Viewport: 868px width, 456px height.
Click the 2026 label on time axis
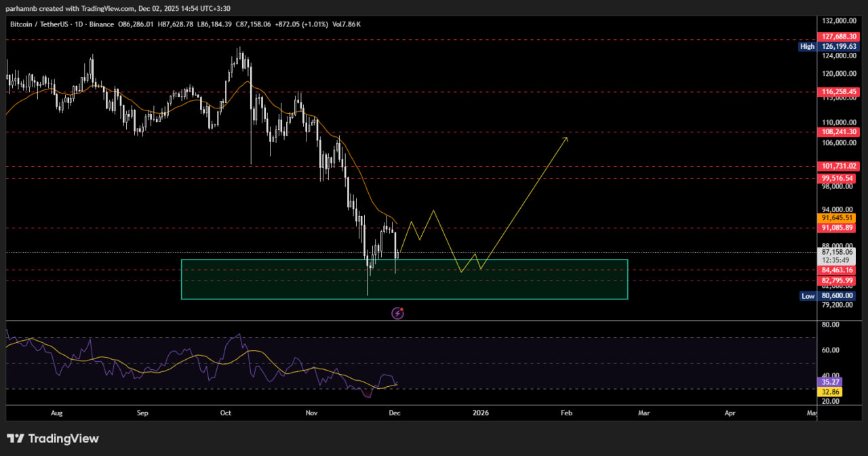(x=481, y=413)
